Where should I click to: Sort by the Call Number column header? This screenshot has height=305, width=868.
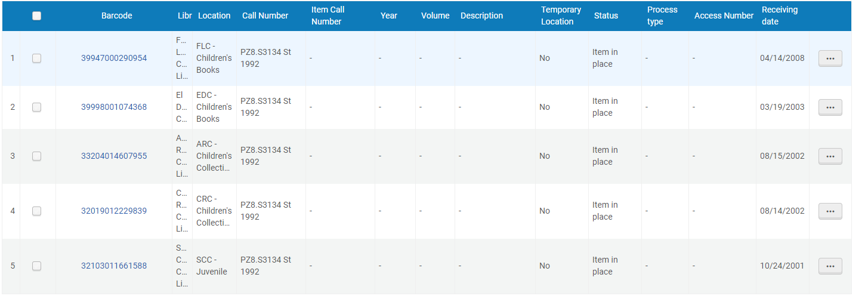(265, 16)
